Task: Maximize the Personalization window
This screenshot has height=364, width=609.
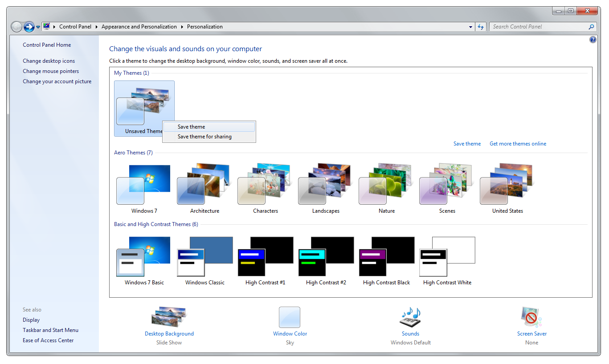Action: pyautogui.click(x=570, y=11)
